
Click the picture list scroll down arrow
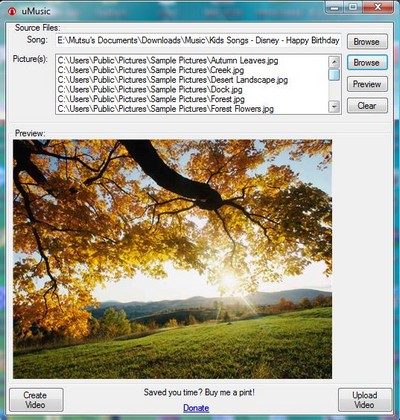tap(334, 107)
